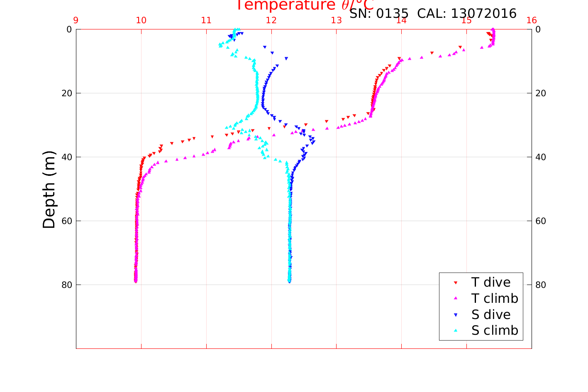
Task: Click top axis tick label 13
Action: point(337,20)
